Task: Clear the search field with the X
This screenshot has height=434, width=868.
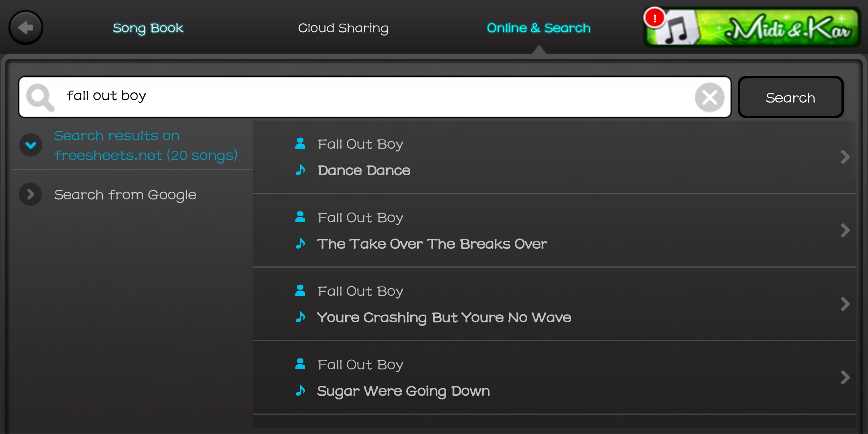Action: (x=709, y=97)
